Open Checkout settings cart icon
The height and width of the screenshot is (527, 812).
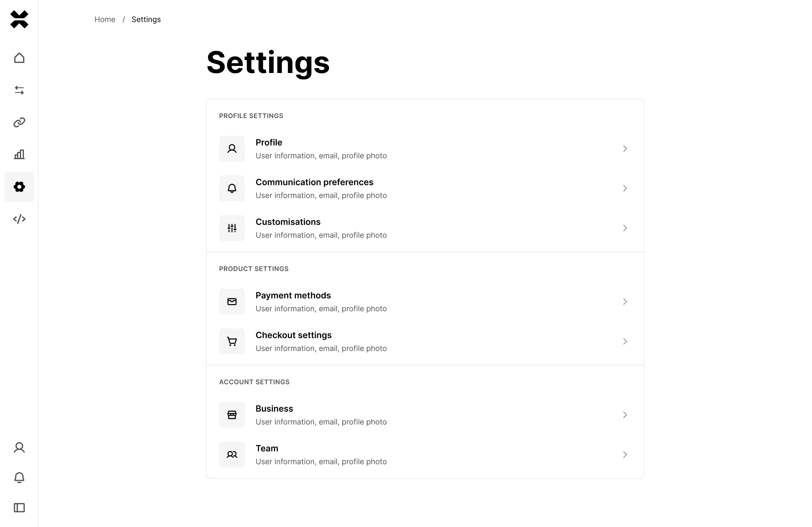click(x=232, y=342)
